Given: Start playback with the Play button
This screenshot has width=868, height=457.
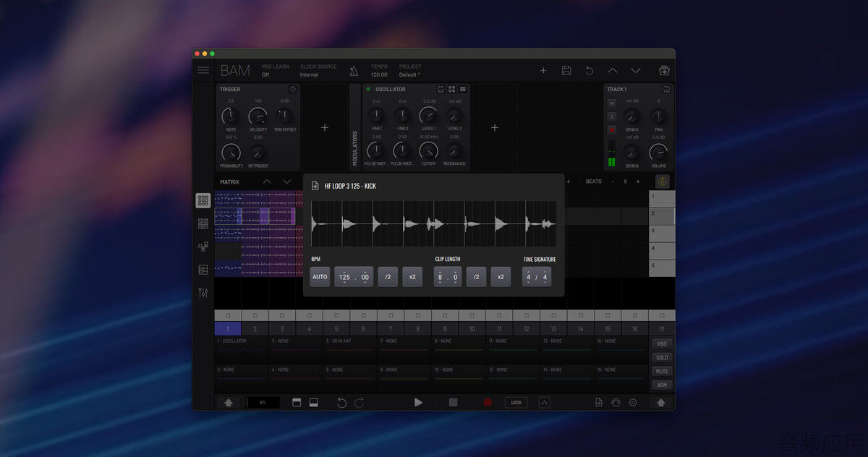Looking at the screenshot, I should (x=418, y=402).
